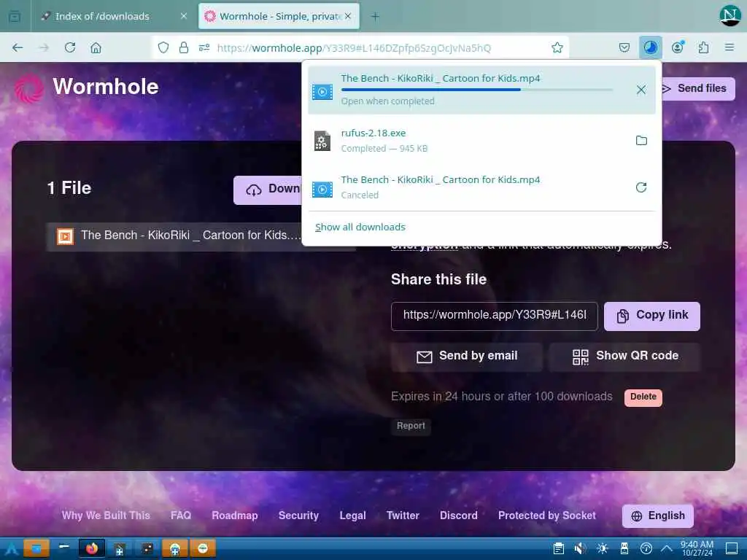This screenshot has width=747, height=560.
Task: Open the Pocket save icon
Action: click(624, 47)
